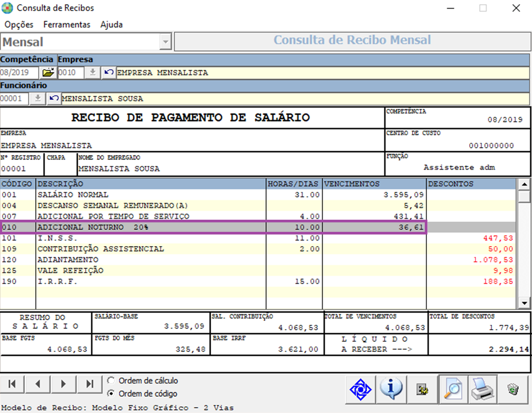The height and width of the screenshot is (413, 532).
Task: Click the 1.078,53 discount value
Action: [x=493, y=260]
